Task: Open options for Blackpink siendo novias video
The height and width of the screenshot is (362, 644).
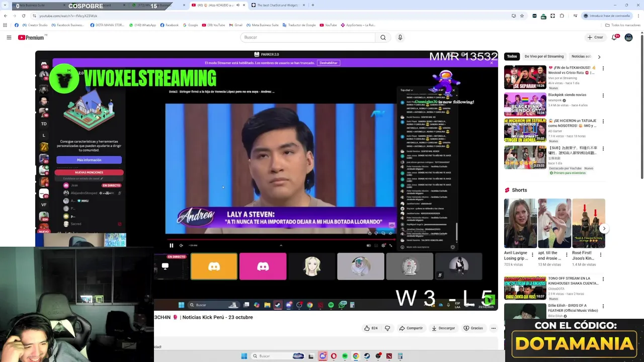Action: 603,96
